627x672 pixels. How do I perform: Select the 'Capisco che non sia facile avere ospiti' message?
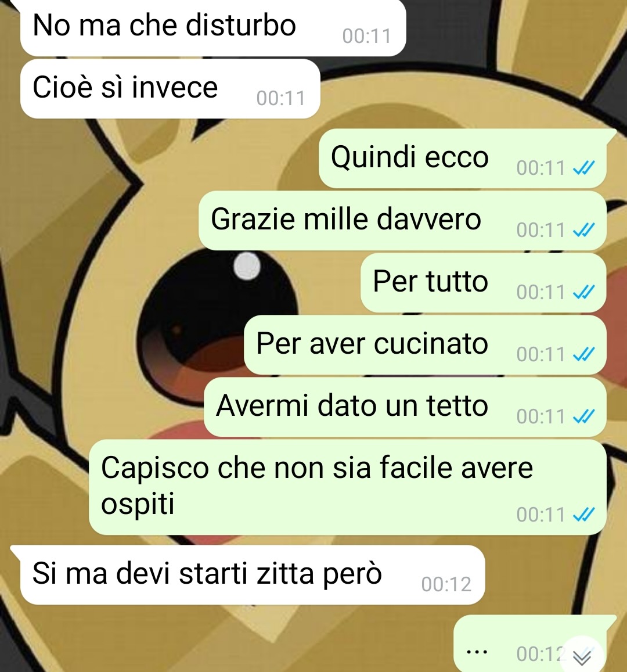click(348, 487)
